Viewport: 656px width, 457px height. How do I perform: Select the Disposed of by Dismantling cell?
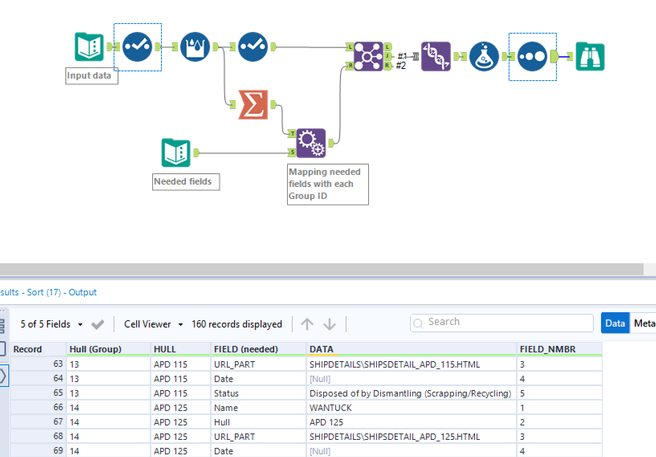(x=411, y=393)
